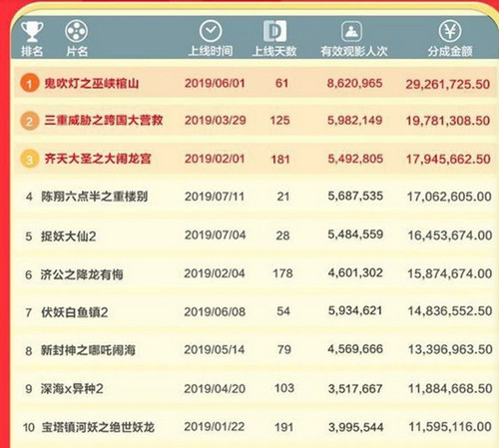Click viewer count 4,569,666
The width and height of the screenshot is (499, 448).
coord(355,349)
